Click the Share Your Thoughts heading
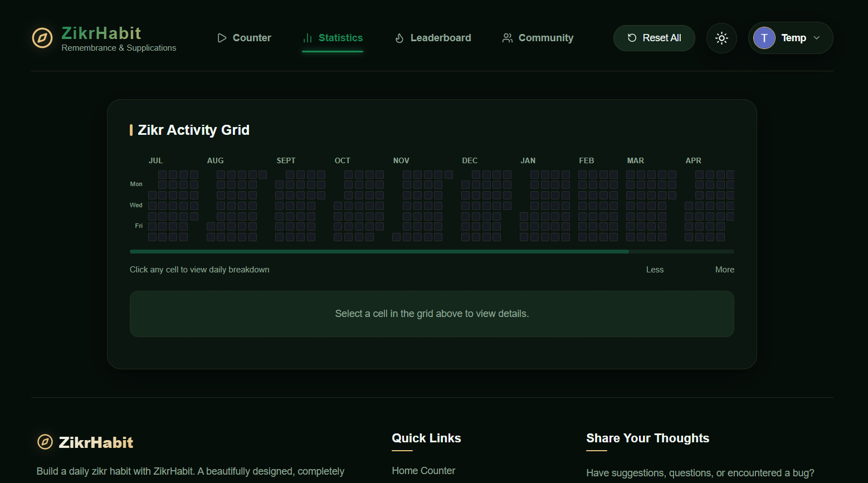 [647, 438]
